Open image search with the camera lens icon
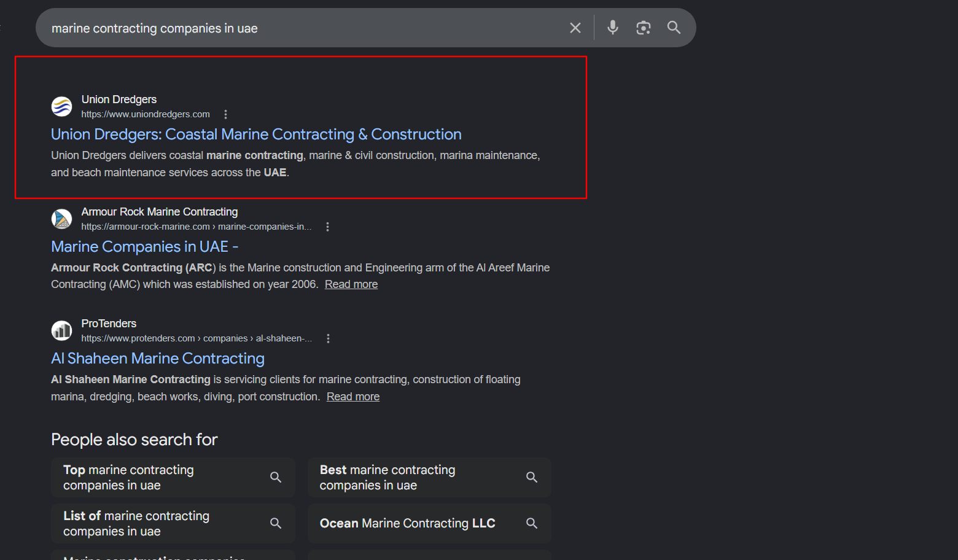Screen dimensions: 958x560 [x=643, y=28]
